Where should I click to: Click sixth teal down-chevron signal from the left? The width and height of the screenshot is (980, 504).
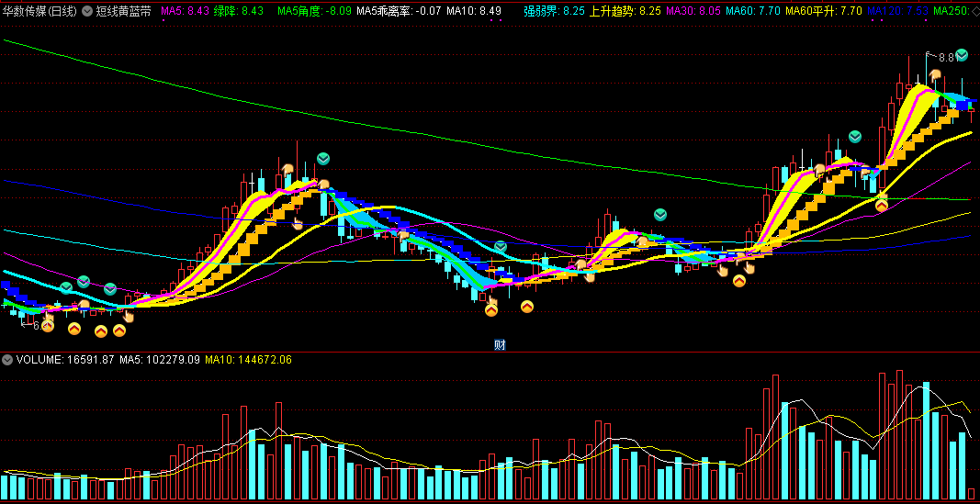pyautogui.click(x=660, y=216)
